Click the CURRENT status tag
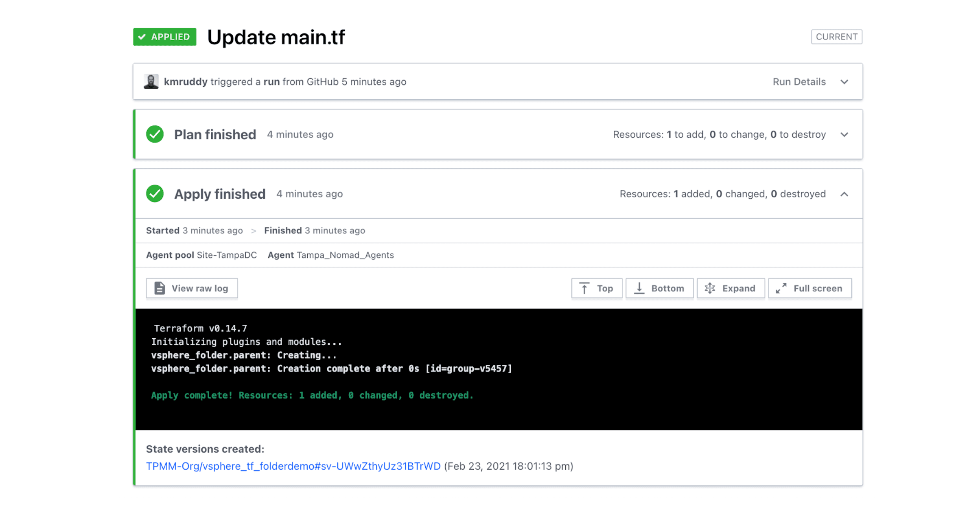This screenshot has height=517, width=980. point(836,37)
